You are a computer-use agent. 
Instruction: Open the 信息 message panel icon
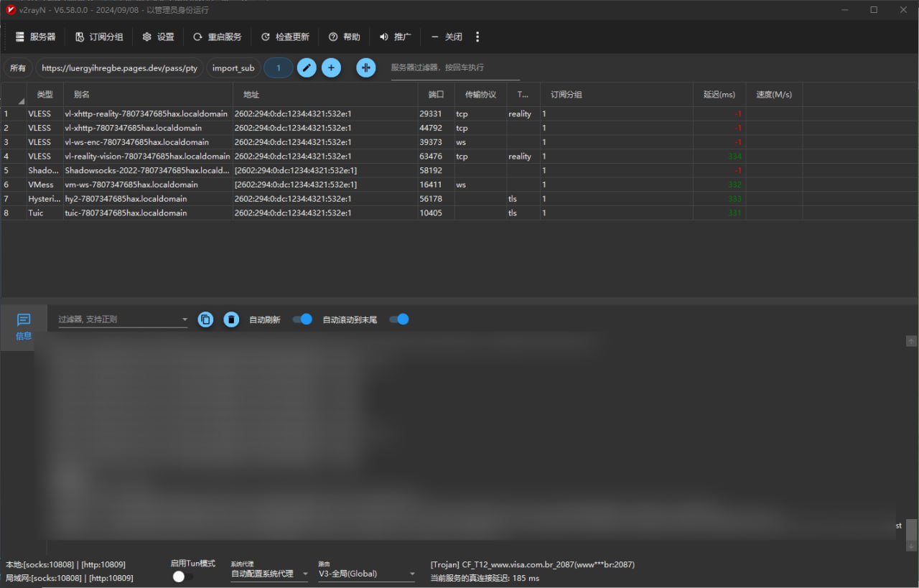coord(24,326)
